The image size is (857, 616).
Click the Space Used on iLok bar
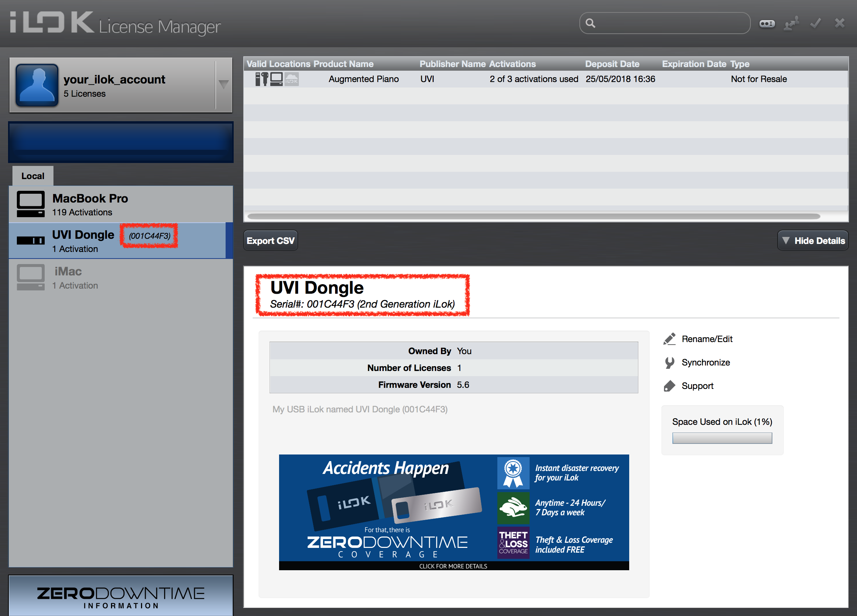click(x=722, y=438)
